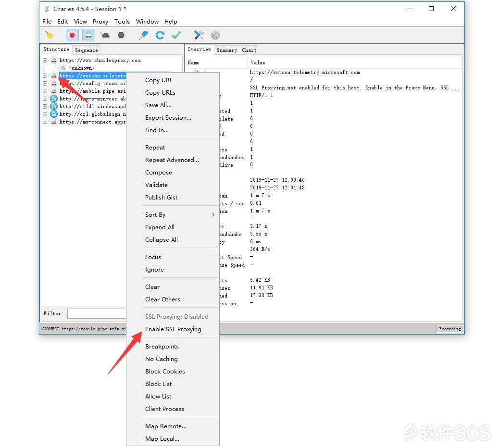Switch to the Sequence tab
The width and height of the screenshot is (498, 448).
[87, 50]
